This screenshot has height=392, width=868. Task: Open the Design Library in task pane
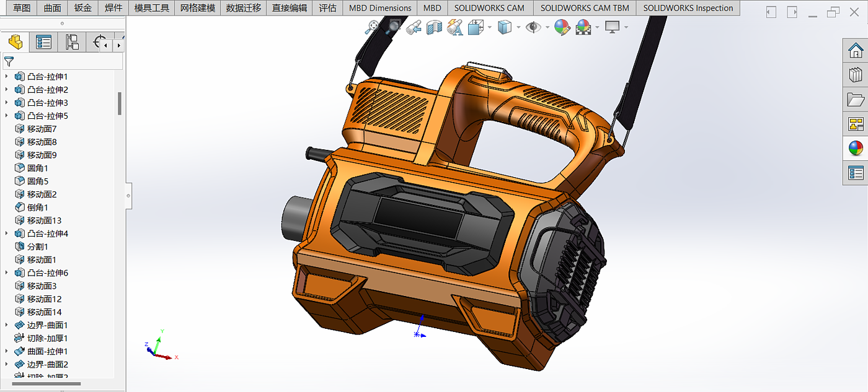856,75
